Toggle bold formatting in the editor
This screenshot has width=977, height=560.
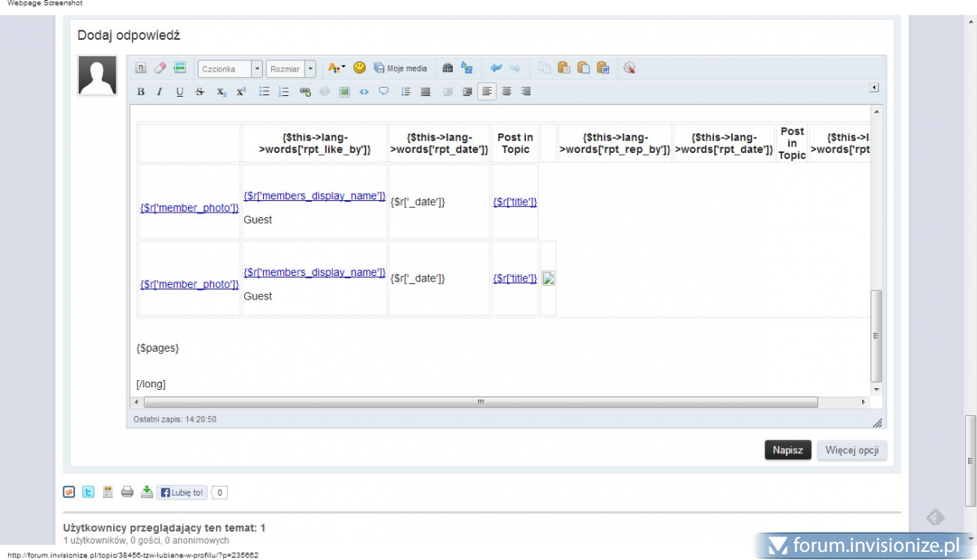pos(141,92)
